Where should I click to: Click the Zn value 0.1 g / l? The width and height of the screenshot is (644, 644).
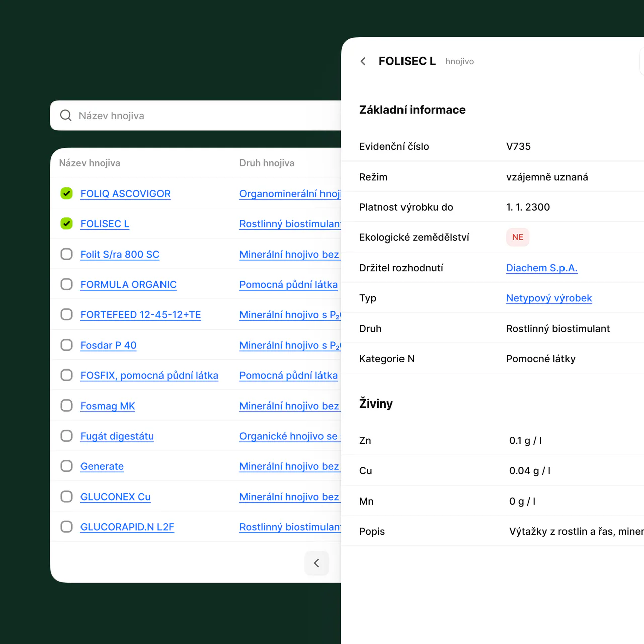point(525,441)
